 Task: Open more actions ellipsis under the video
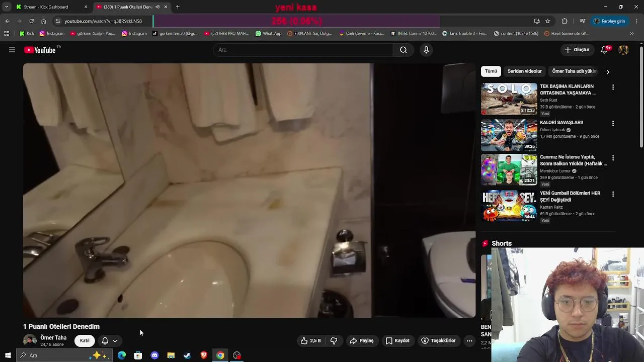469,341
